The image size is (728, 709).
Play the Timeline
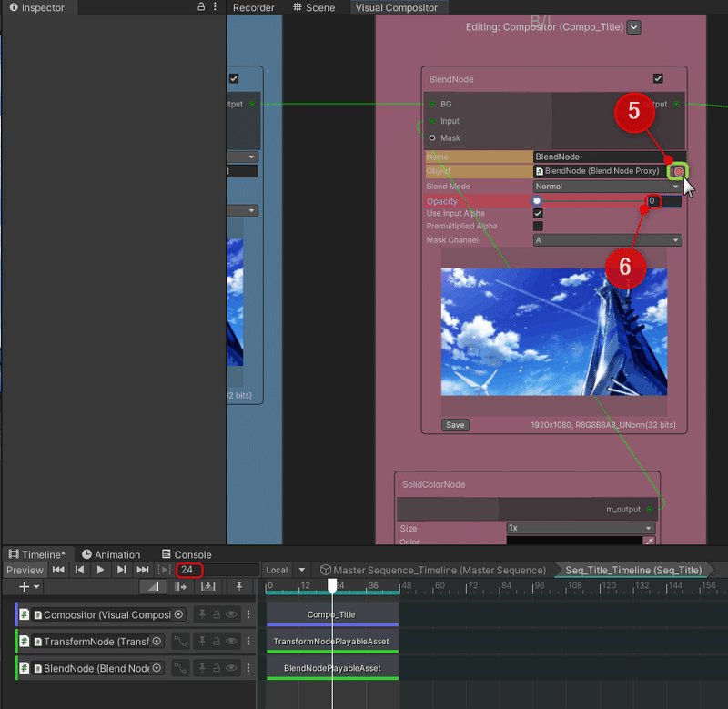click(x=100, y=570)
